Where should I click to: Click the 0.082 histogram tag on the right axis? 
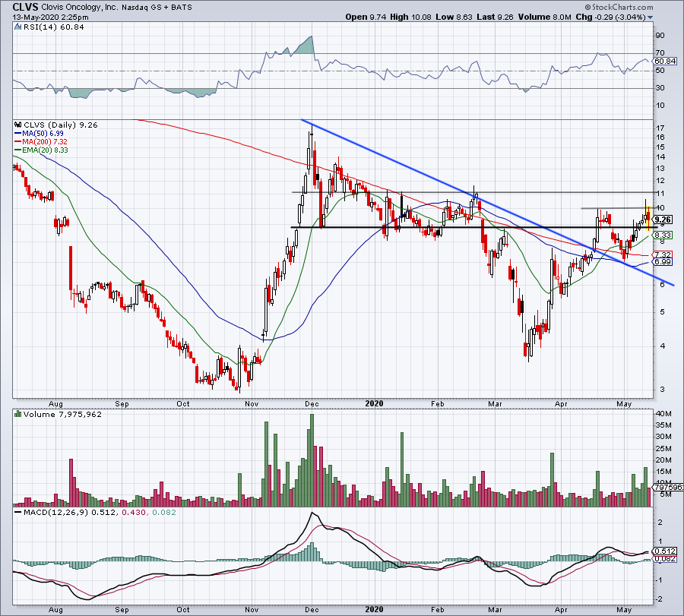(665, 558)
